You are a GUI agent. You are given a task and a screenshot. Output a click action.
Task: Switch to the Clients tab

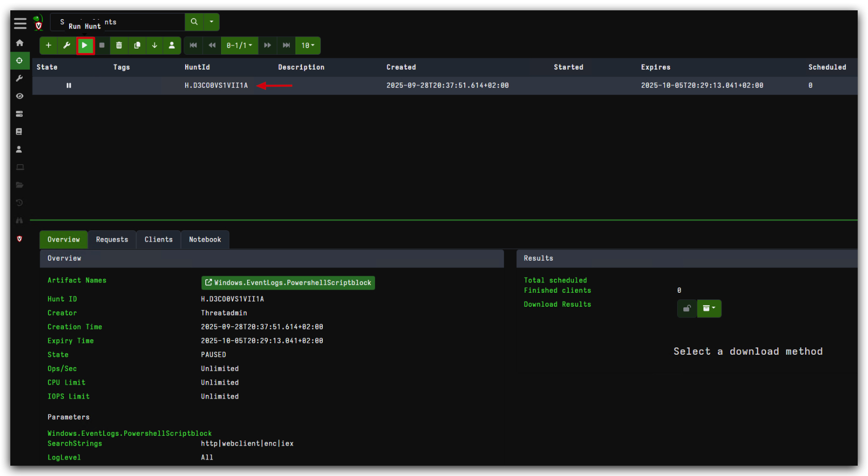click(x=158, y=240)
